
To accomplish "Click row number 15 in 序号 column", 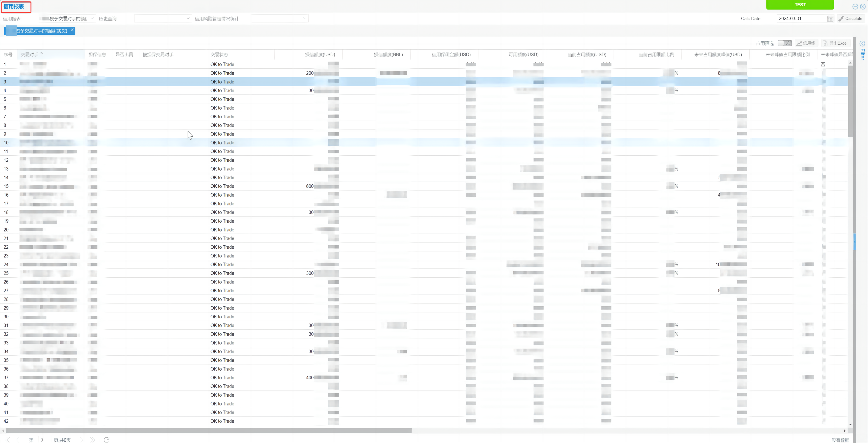I will point(6,186).
